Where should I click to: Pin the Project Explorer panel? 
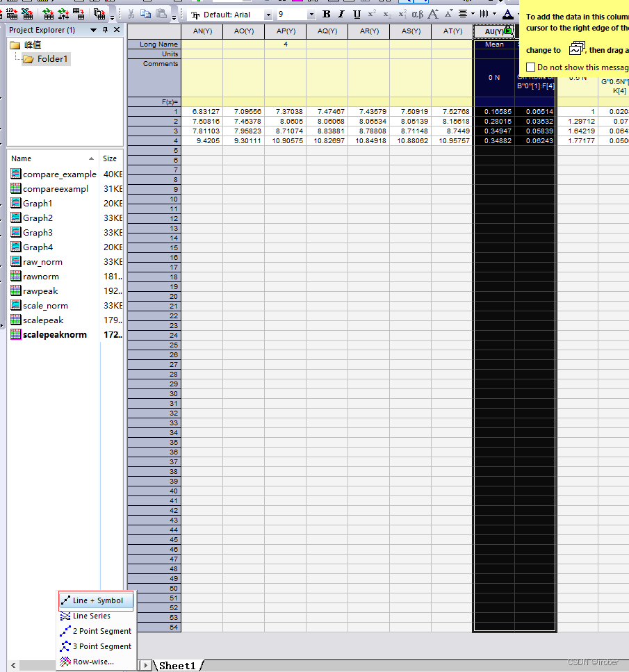click(106, 30)
